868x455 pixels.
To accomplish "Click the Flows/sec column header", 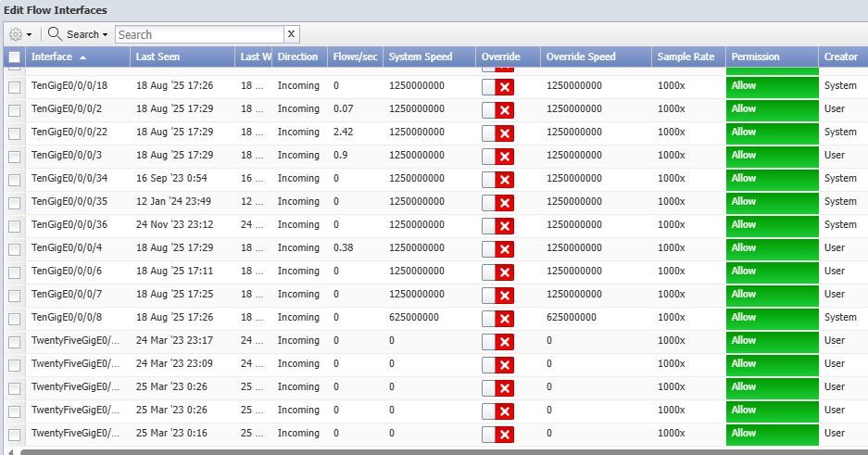I will 355,57.
